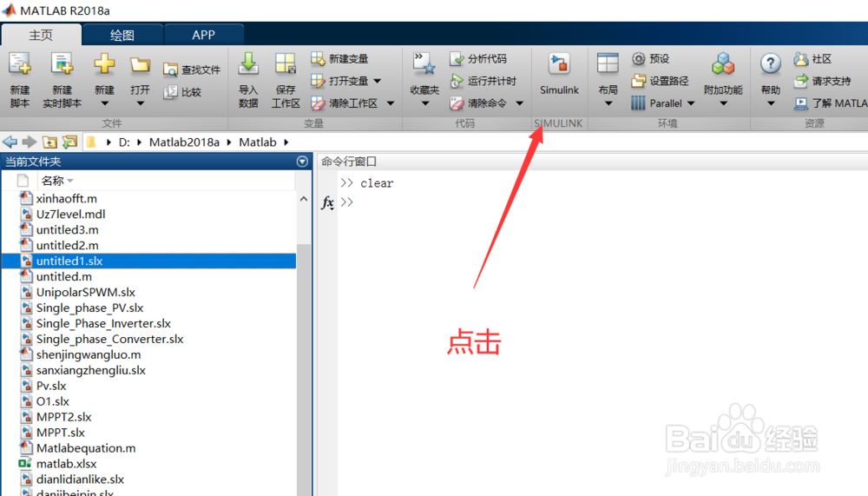Click the file list scroll-up arrow
The height and width of the screenshot is (496, 868).
click(304, 199)
